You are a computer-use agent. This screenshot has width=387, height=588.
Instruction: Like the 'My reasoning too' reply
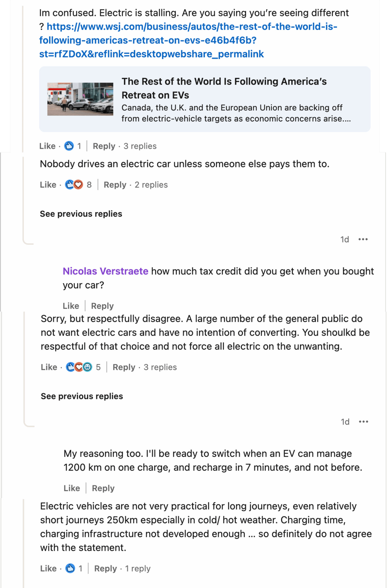[x=72, y=488]
